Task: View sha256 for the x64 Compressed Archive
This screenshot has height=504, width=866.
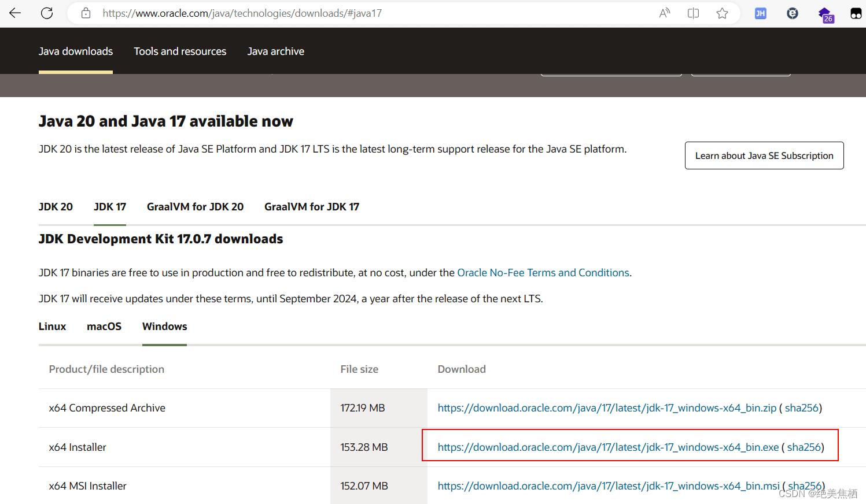Action: (802, 407)
